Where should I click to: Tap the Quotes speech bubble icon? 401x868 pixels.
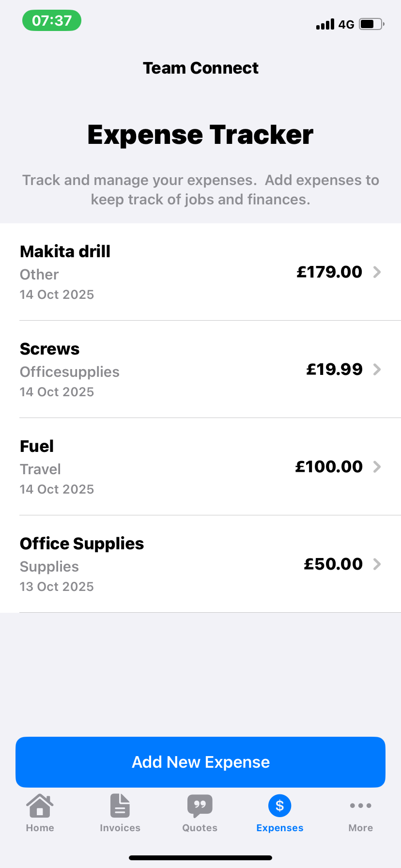(x=200, y=806)
